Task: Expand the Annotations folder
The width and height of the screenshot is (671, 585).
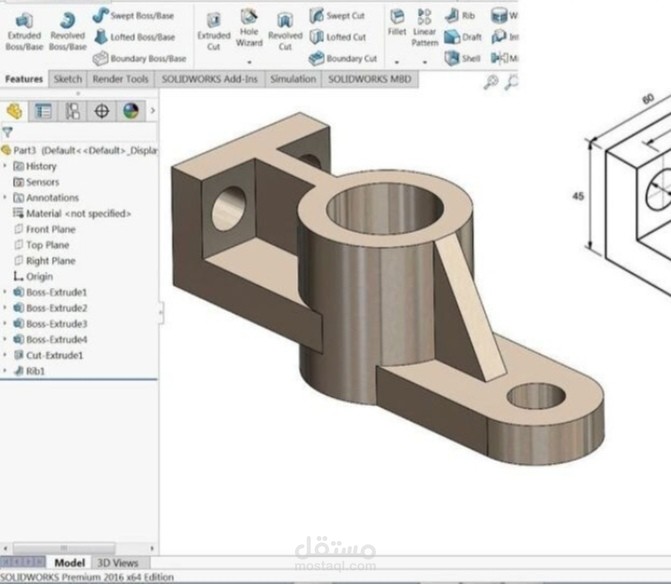Action: pos(5,197)
